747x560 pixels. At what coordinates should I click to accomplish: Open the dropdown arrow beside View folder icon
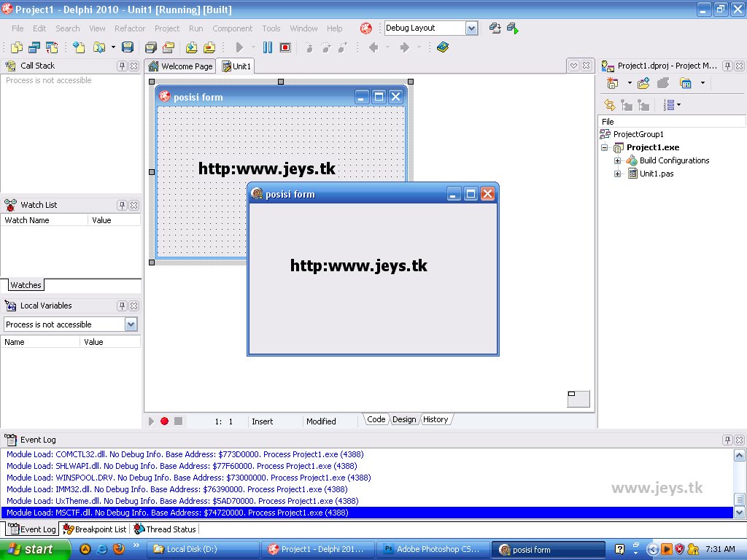(703, 83)
